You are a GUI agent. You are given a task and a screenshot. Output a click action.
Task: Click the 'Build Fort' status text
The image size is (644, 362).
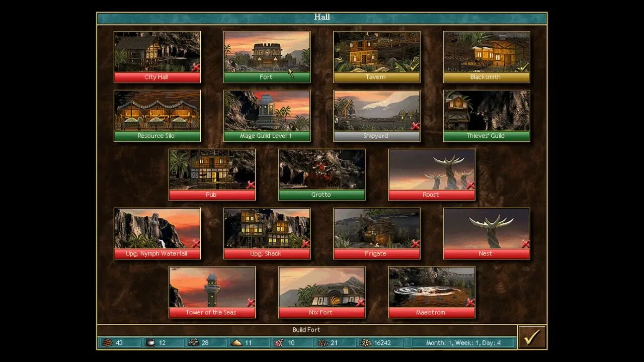tap(306, 330)
